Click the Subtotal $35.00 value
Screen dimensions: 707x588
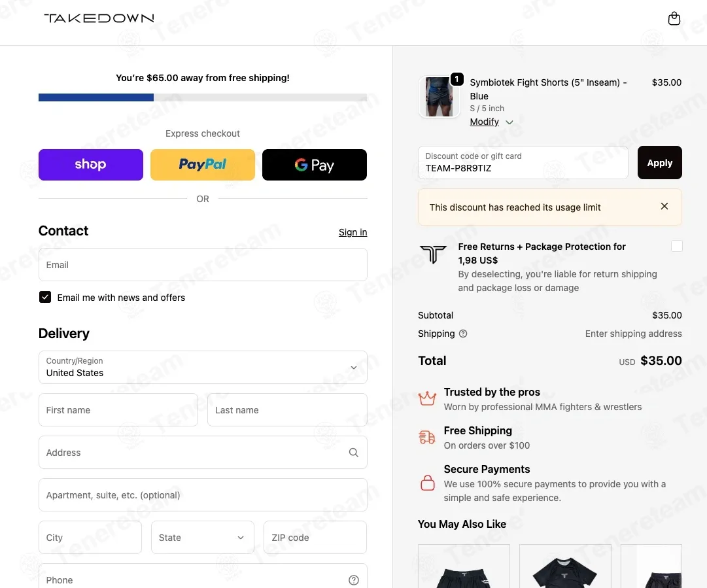coord(667,315)
